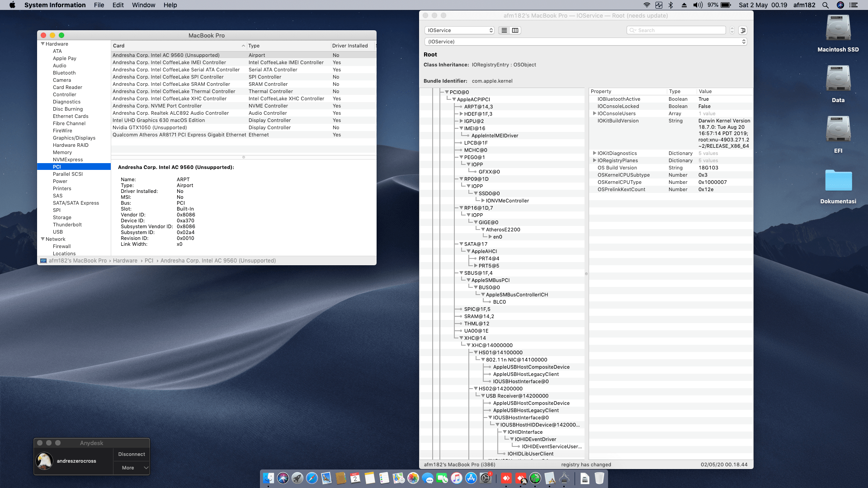This screenshot has height=488, width=868.
Task: Select USB in the Hardware sidebar
Action: (58, 232)
